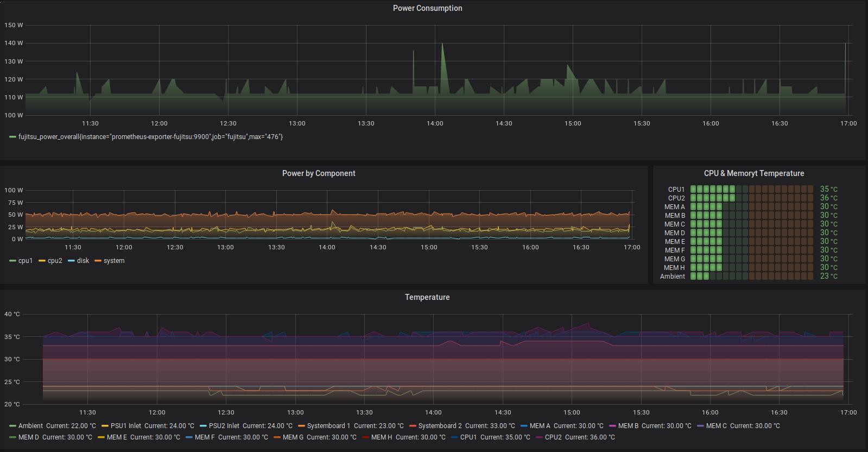Toggle the system series in legend
Screen dimensions: 868x452
[x=114, y=261]
